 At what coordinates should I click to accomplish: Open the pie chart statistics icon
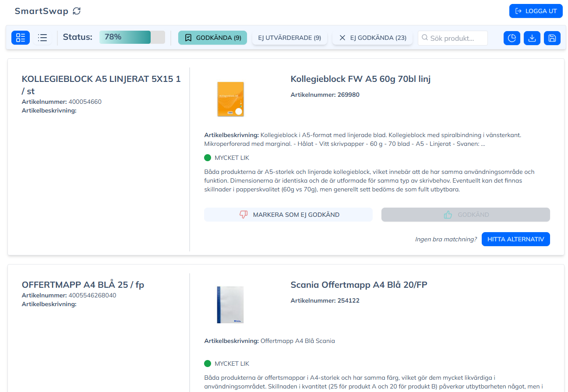coord(512,38)
